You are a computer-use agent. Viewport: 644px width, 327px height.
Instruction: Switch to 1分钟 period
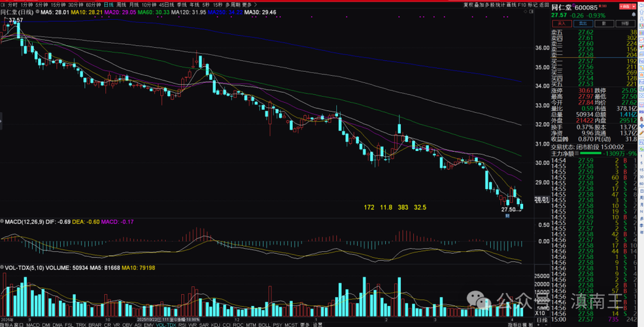pos(26,5)
